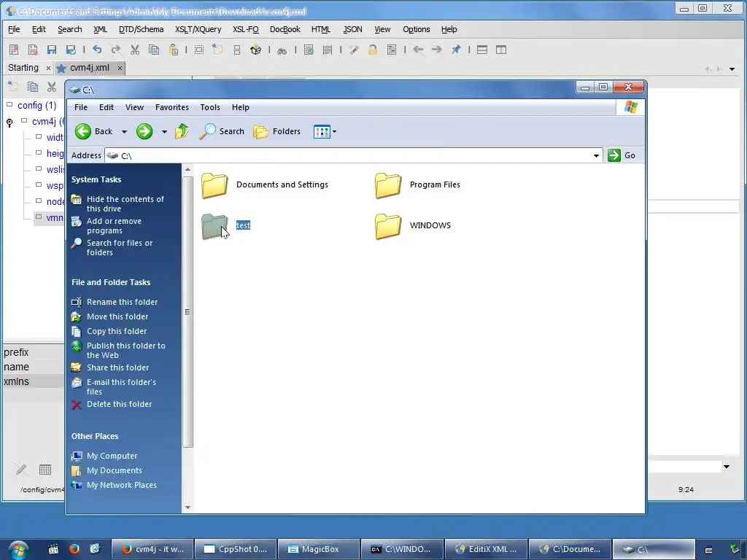This screenshot has width=747, height=560.
Task: Click the table grid icon at the bottom left
Action: coord(45,470)
